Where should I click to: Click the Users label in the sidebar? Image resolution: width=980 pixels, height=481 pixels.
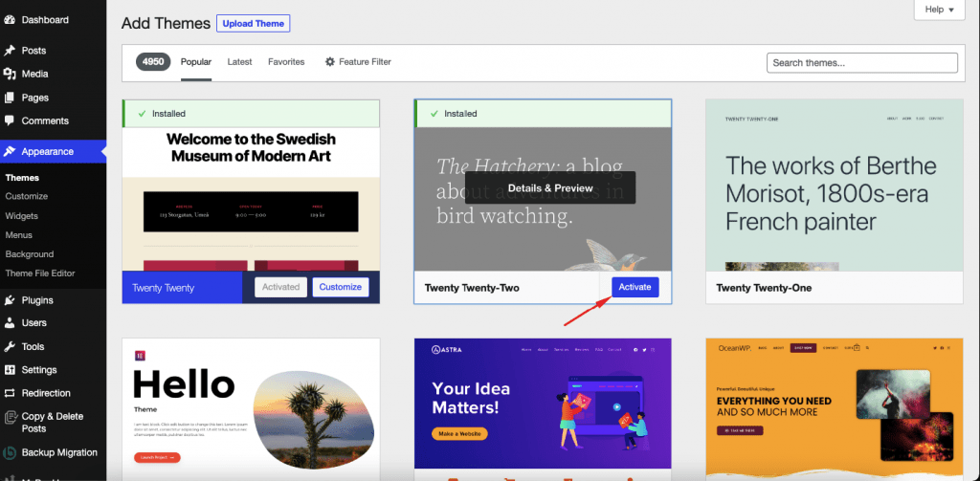[x=34, y=323]
